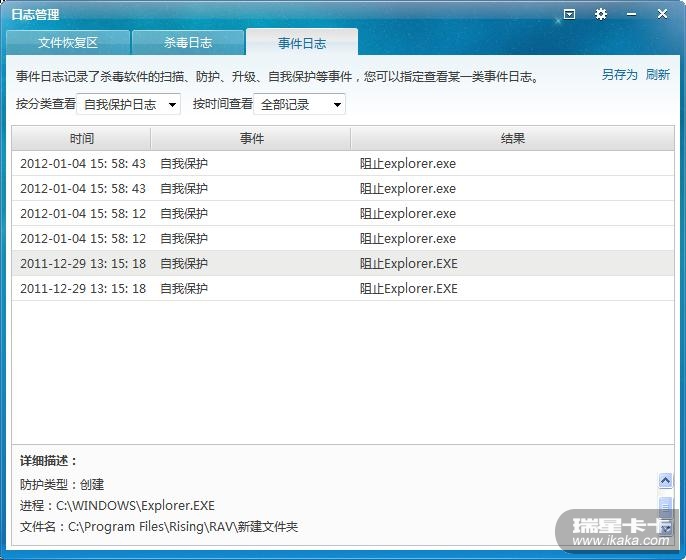Open the title bar dropdown menu icon
Screen dimensions: 686x560
[x=569, y=14]
